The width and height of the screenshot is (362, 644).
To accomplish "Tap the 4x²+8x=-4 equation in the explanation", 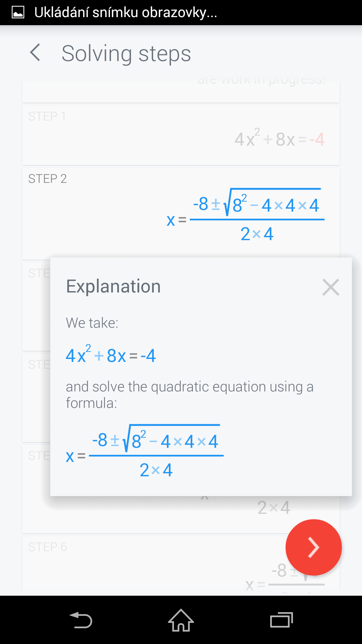I will tap(111, 355).
